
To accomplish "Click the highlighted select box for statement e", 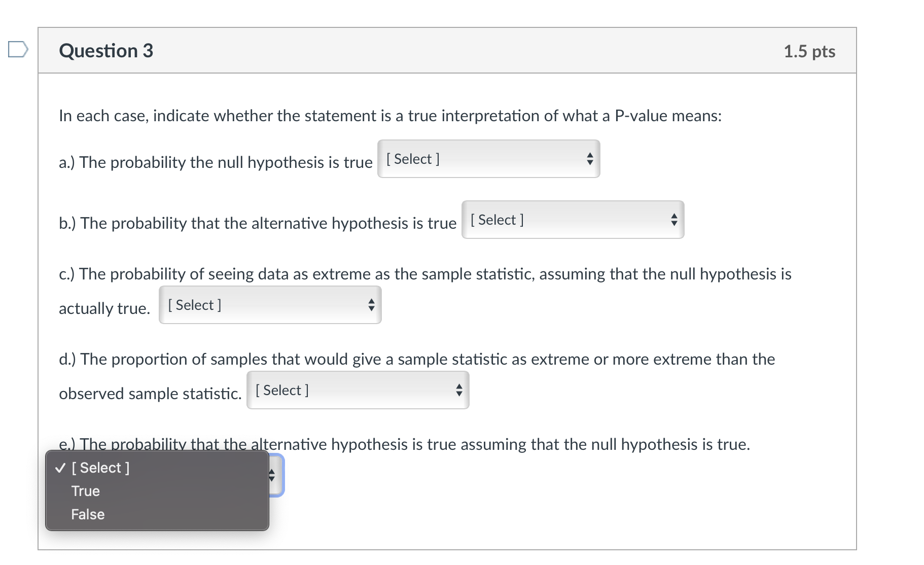I will 276,475.
